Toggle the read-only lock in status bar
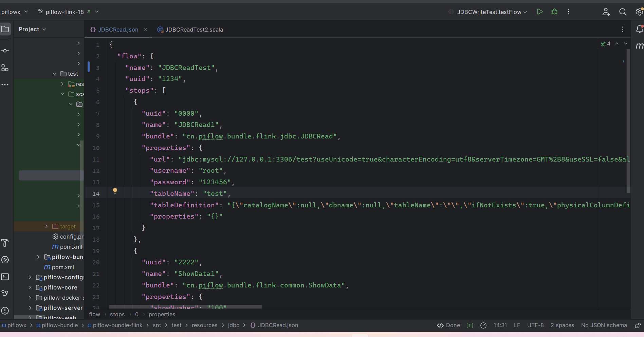 (638, 325)
